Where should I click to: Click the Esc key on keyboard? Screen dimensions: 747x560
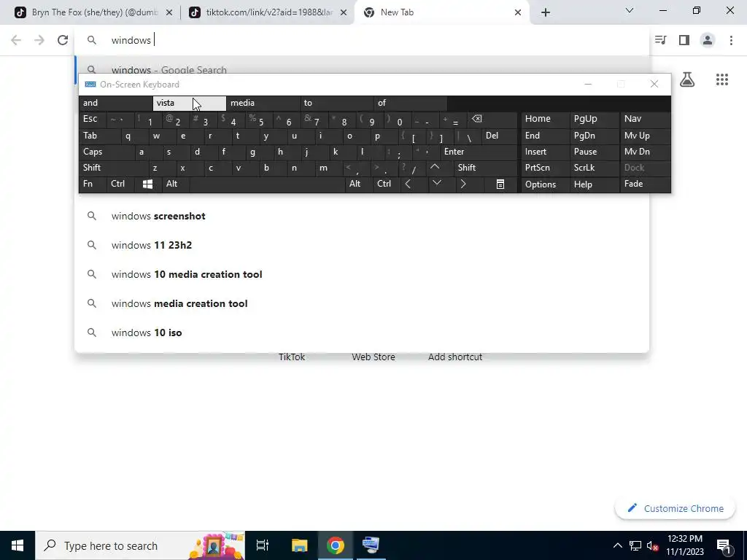(93, 119)
